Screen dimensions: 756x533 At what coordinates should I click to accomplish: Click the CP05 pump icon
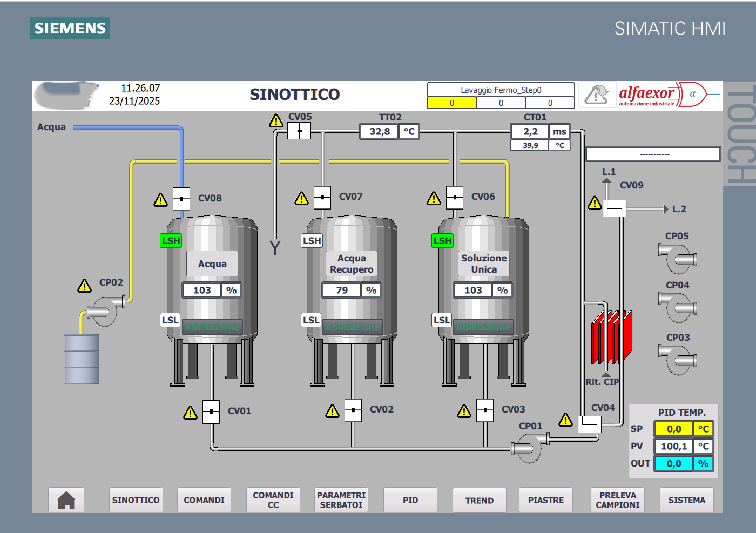678,258
